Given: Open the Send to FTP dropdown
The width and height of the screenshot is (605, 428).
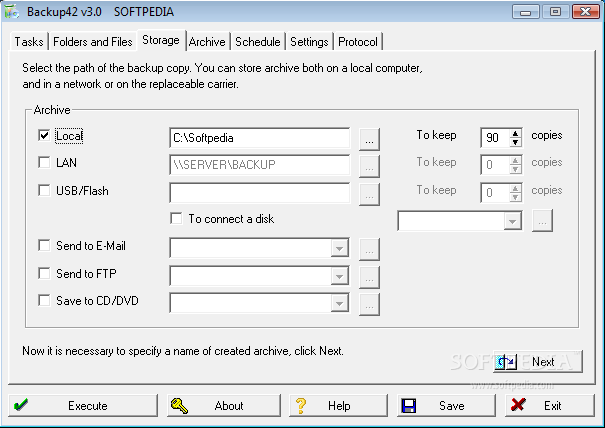Looking at the screenshot, I should 339,276.
